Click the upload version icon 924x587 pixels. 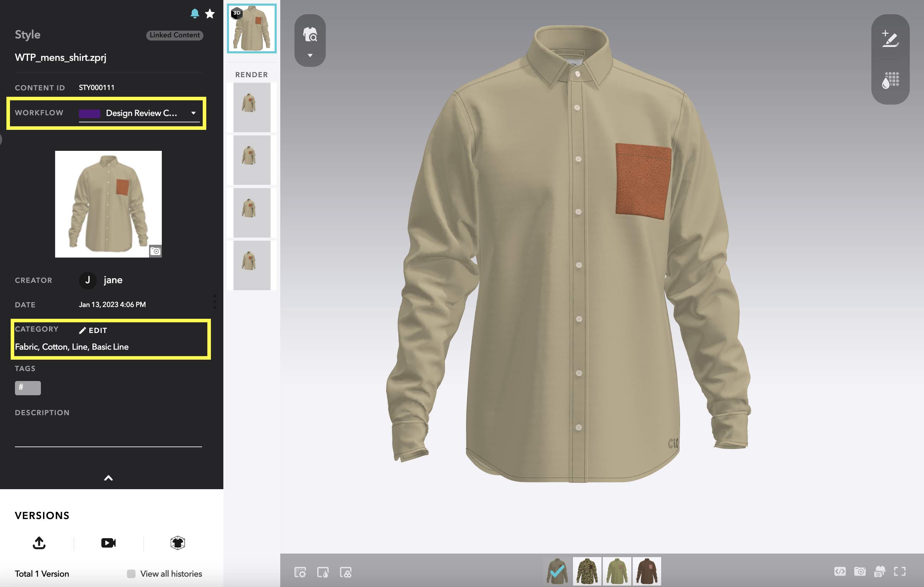tap(39, 543)
